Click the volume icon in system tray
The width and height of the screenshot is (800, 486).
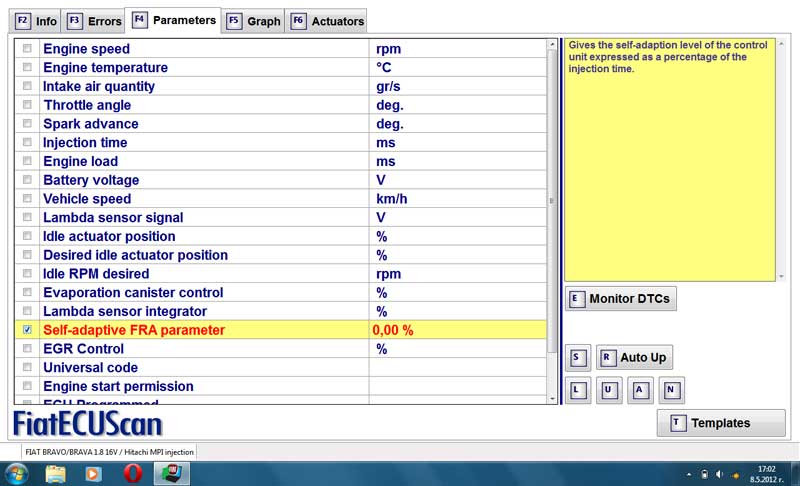(x=719, y=473)
